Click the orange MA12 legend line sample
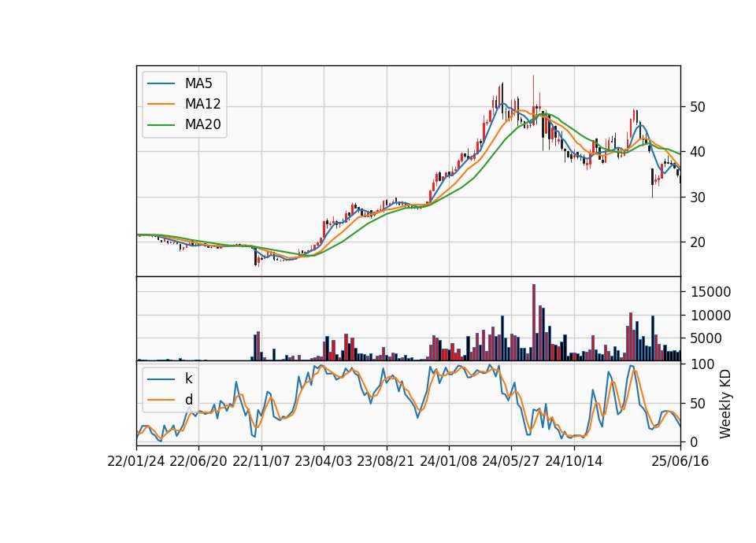This screenshot has height=543, width=756. (x=161, y=104)
